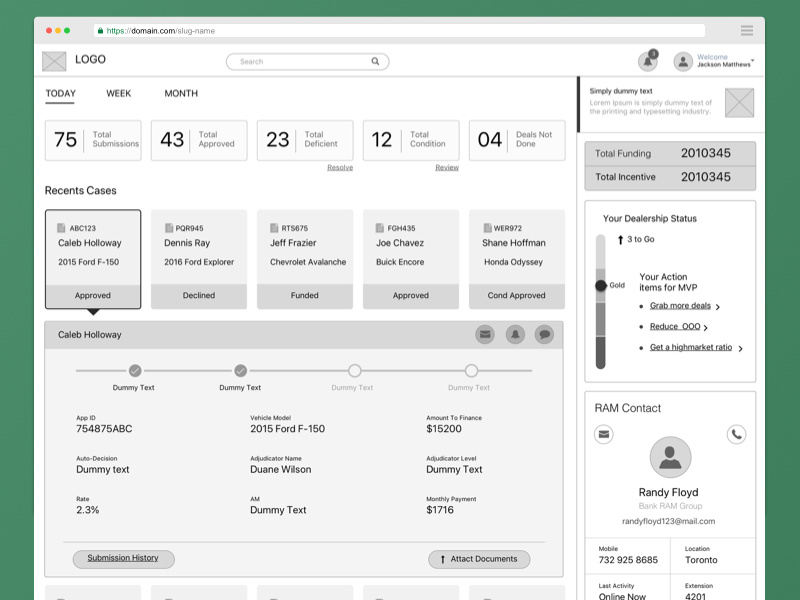Click the first checked progress step
This screenshot has width=800, height=600.
pos(135,370)
